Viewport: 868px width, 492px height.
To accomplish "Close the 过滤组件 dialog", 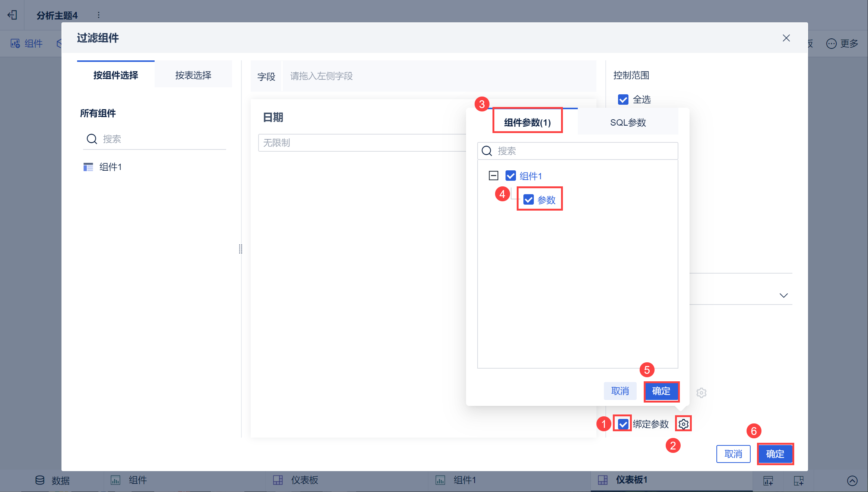I will (x=786, y=38).
